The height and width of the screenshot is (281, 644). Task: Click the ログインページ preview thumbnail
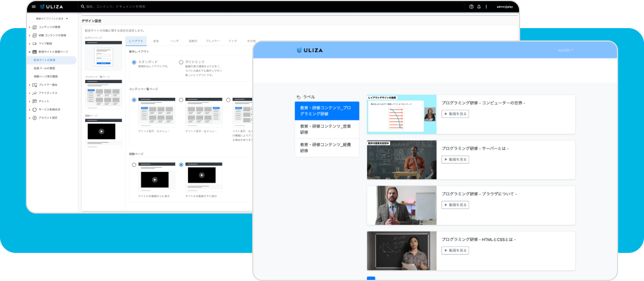pyautogui.click(x=104, y=56)
